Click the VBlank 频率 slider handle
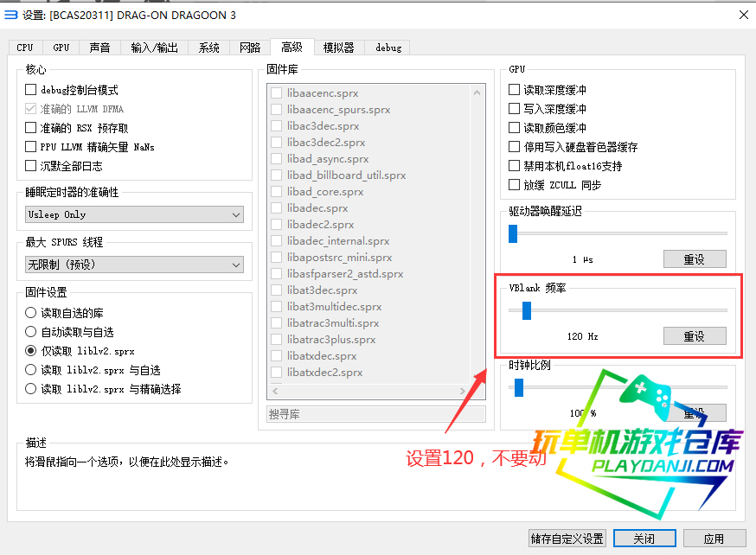 [x=526, y=310]
